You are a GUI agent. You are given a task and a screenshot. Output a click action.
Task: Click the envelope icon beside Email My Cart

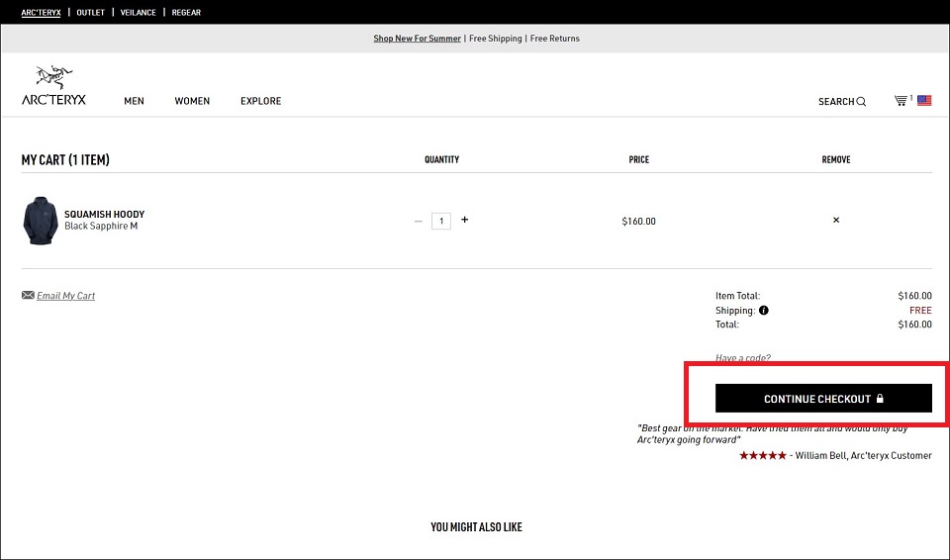[28, 295]
